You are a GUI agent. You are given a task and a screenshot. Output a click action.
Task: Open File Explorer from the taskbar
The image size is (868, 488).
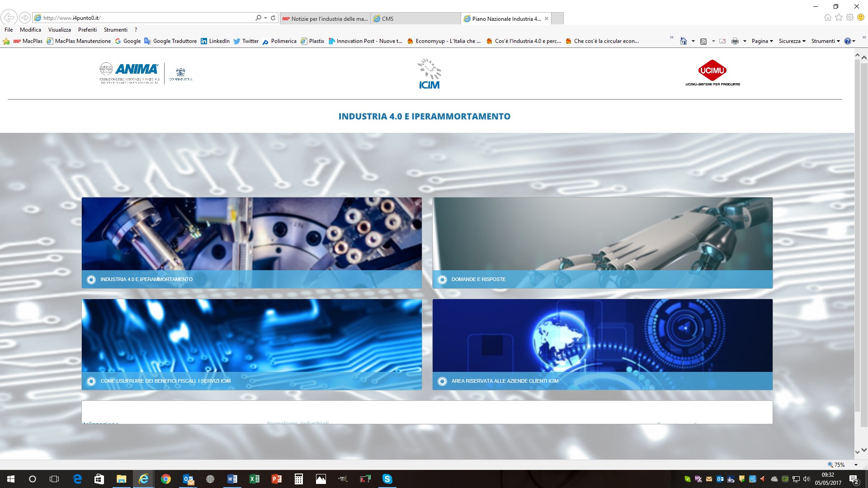[x=122, y=479]
